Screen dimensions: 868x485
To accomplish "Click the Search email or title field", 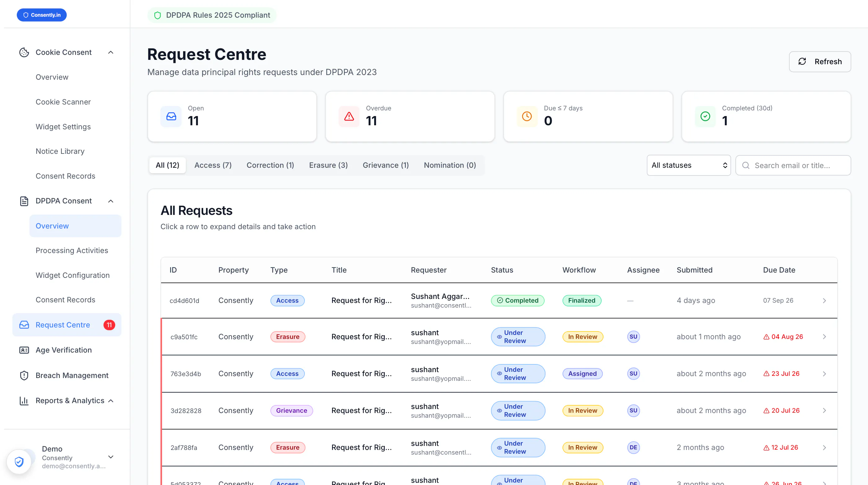I will 793,165.
